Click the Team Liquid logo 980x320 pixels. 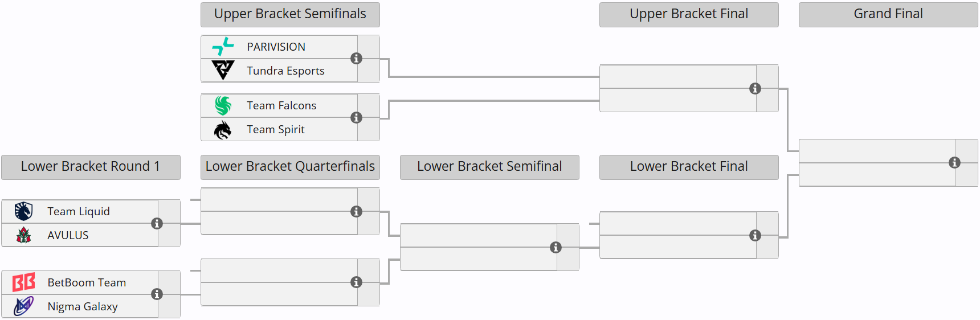23,211
